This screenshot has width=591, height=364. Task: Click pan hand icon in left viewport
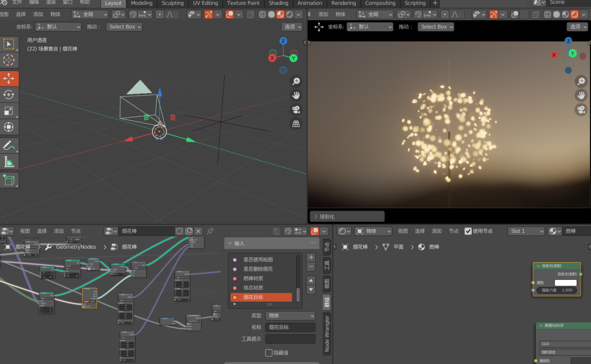coord(296,95)
